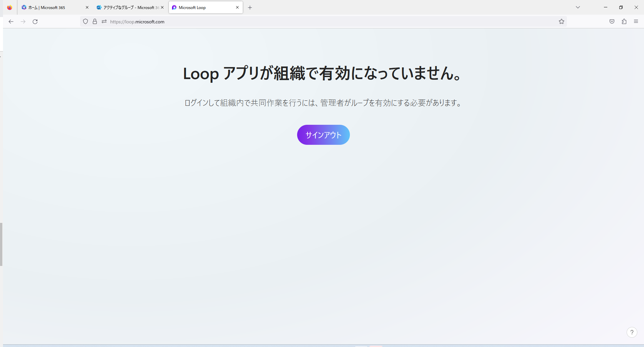
Task: Open a new tab with the plus button
Action: (x=250, y=7)
